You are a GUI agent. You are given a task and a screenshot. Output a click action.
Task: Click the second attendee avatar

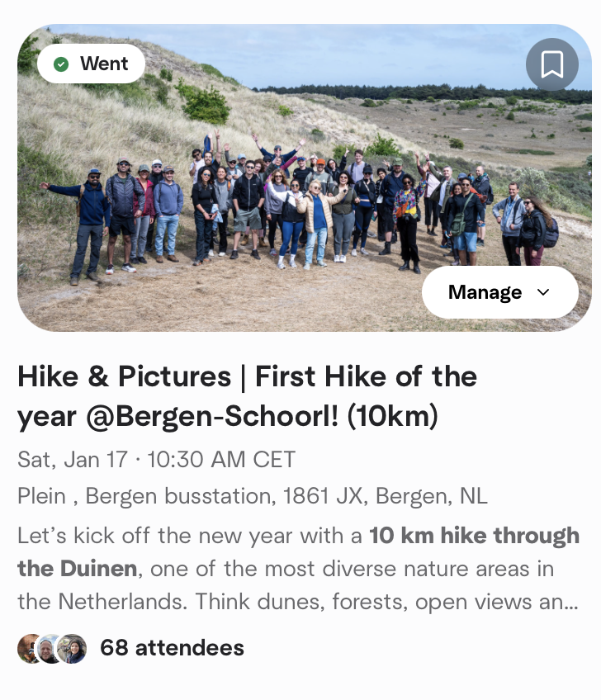pyautogui.click(x=50, y=648)
